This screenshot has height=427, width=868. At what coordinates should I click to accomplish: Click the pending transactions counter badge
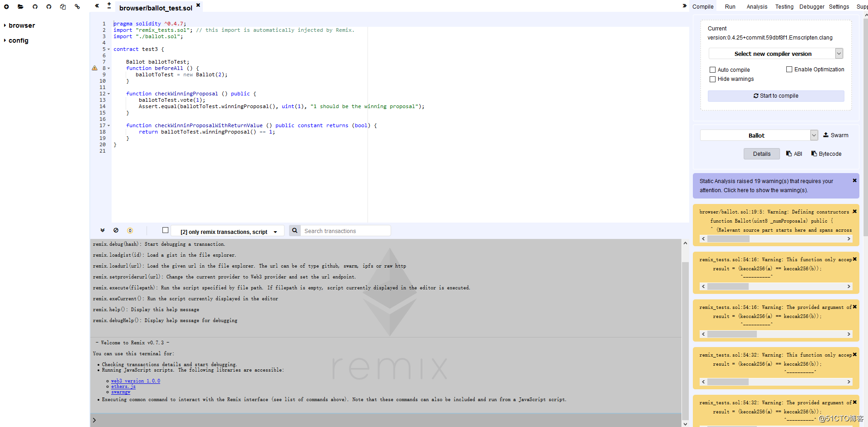coord(130,231)
